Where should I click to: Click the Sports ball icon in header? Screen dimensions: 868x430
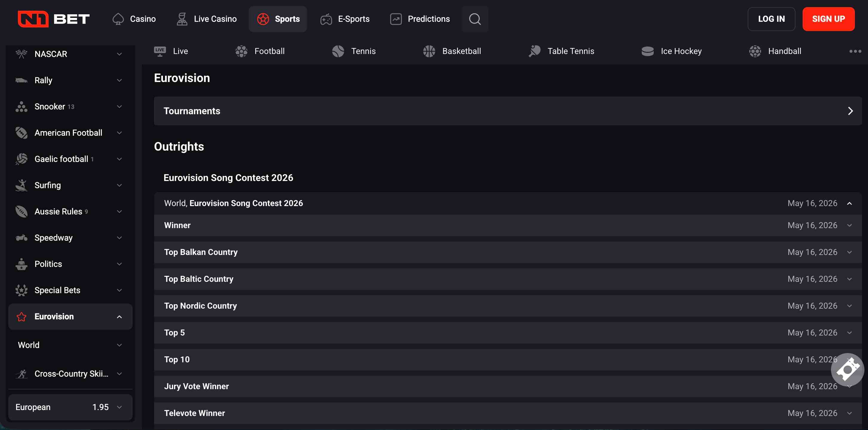[x=263, y=19]
